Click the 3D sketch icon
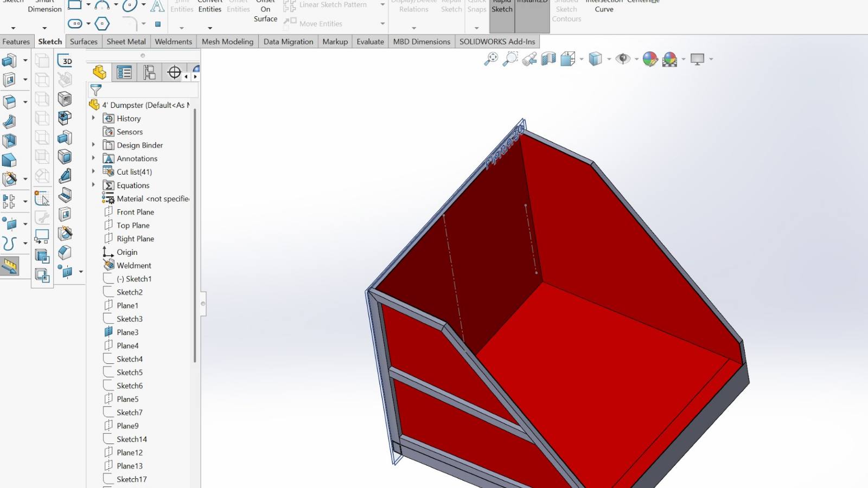 (65, 61)
